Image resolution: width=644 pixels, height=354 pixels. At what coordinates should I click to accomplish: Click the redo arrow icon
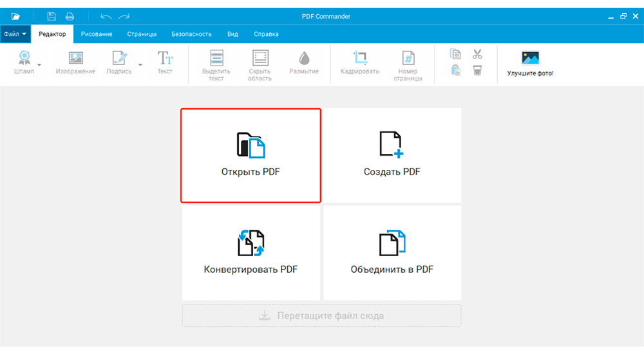(x=124, y=17)
